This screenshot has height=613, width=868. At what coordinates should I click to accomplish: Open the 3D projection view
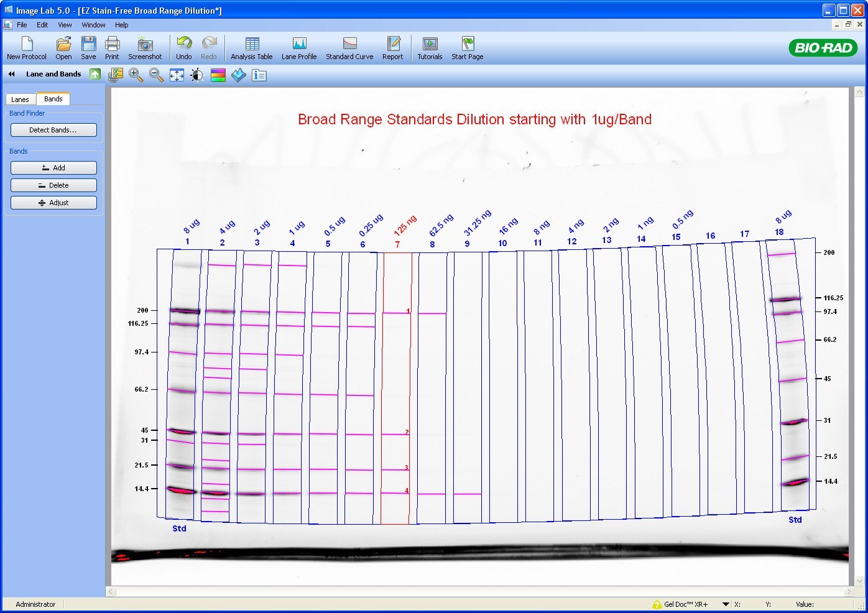pyautogui.click(x=239, y=75)
